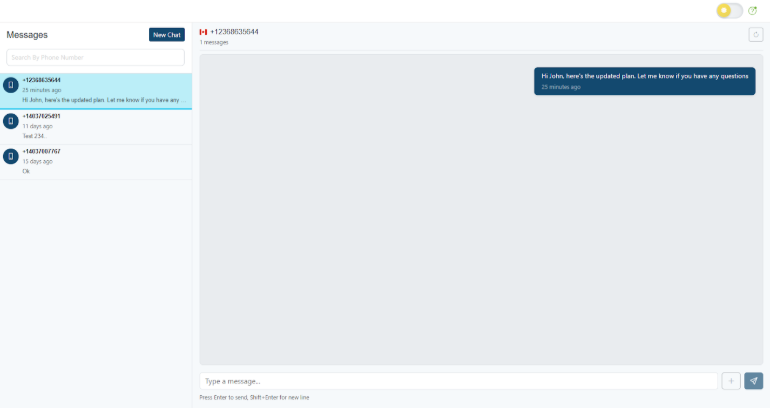The width and height of the screenshot is (772, 408).
Task: Click the green icon beside the theme switch
Action: point(753,11)
